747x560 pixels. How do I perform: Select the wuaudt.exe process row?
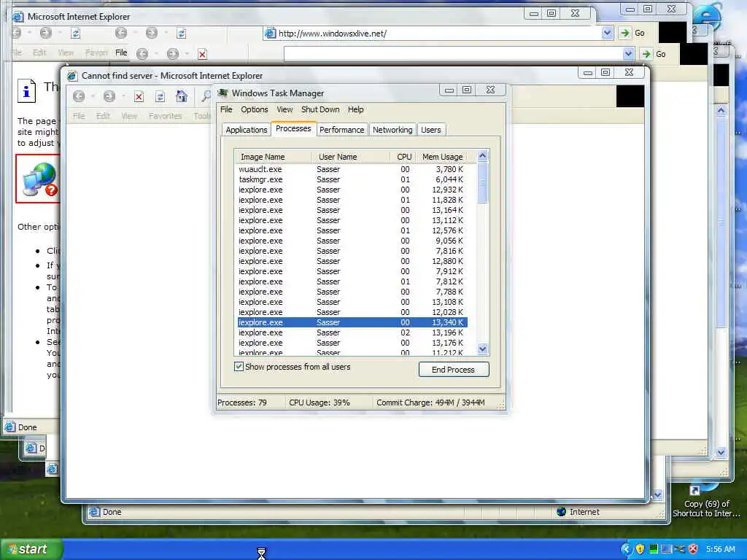352,169
